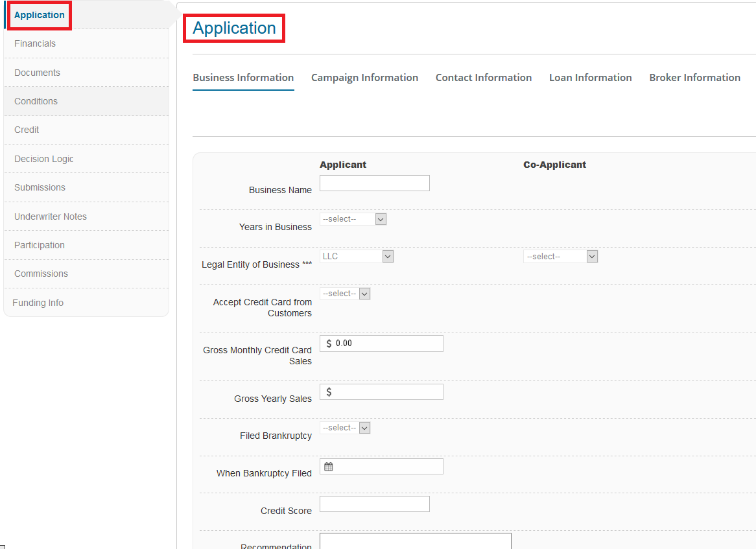Screen dimensions: 756x549
Task: Open Commissions in the sidebar
Action: pos(41,274)
